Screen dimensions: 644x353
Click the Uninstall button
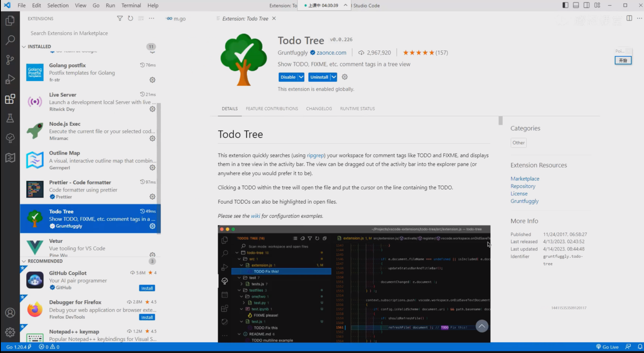click(319, 77)
